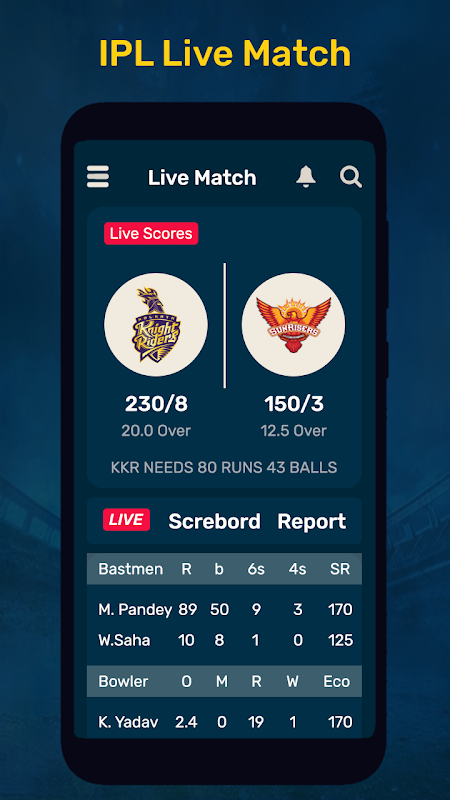Click the Eco column header
450x800 pixels.
337,681
